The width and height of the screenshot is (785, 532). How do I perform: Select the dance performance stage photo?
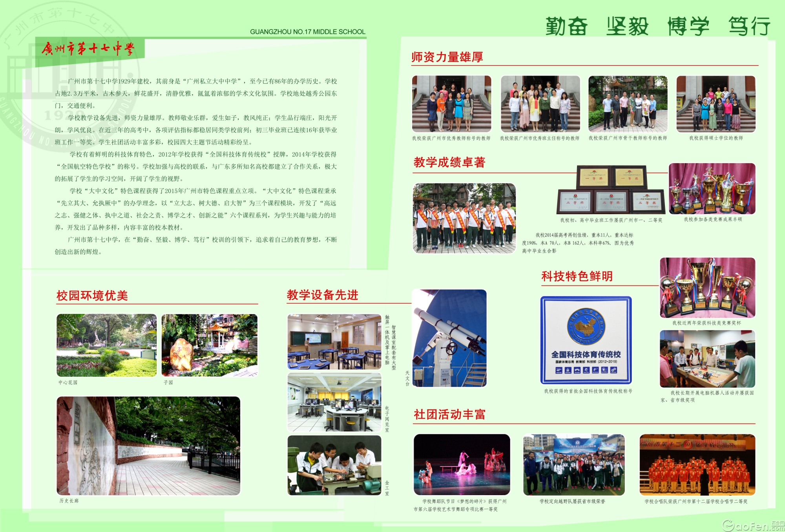coord(462,465)
